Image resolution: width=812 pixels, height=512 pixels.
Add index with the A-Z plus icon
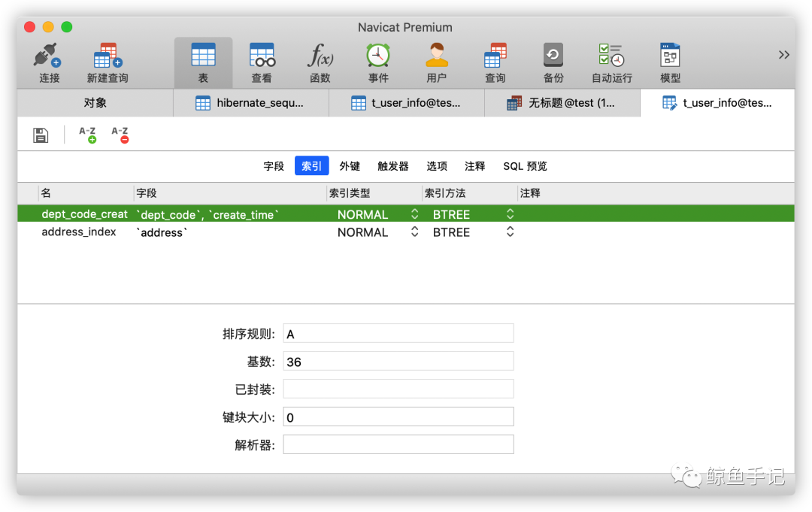point(87,135)
